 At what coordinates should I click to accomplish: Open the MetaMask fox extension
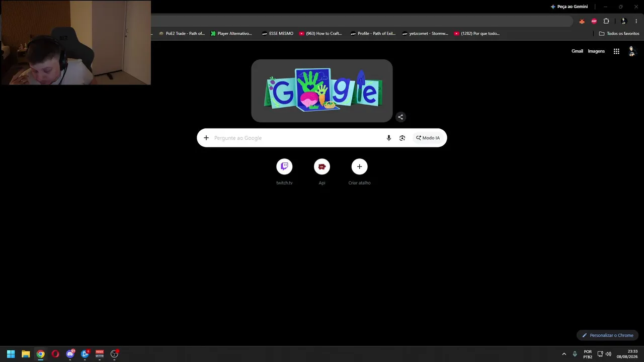pos(582,21)
